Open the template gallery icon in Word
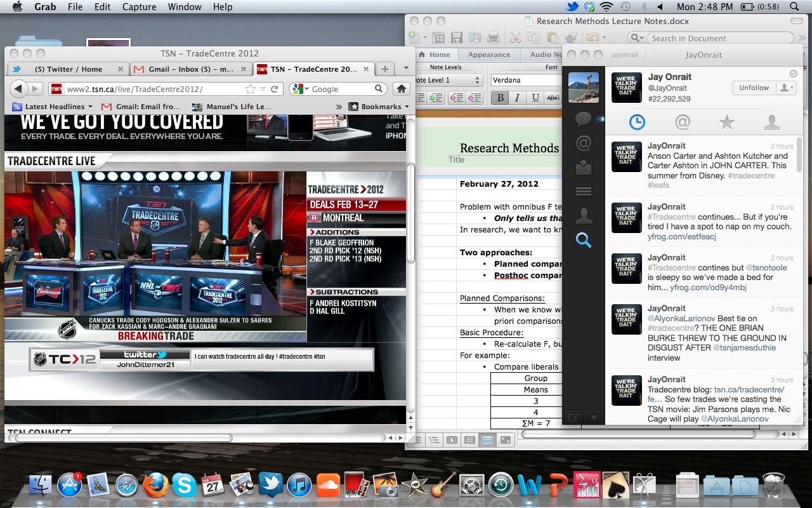This screenshot has height=508, width=812. (438, 38)
